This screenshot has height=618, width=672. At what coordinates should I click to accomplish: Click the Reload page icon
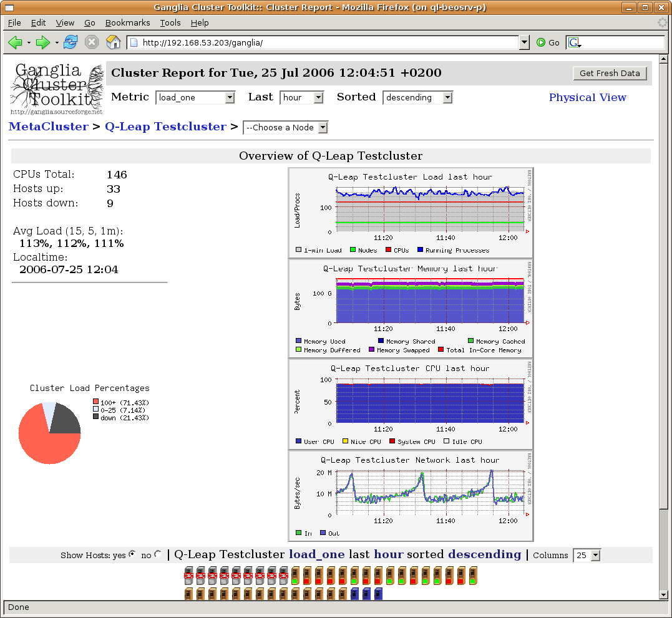[71, 42]
